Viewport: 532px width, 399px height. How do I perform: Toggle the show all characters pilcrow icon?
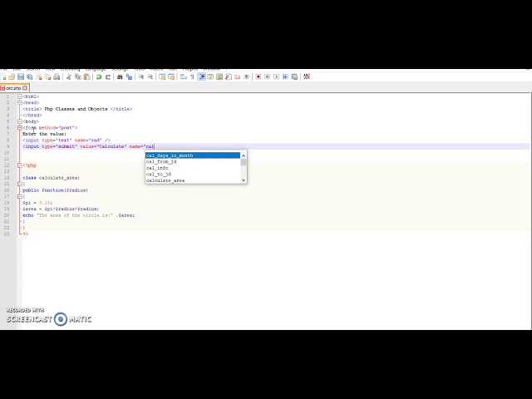pos(192,77)
